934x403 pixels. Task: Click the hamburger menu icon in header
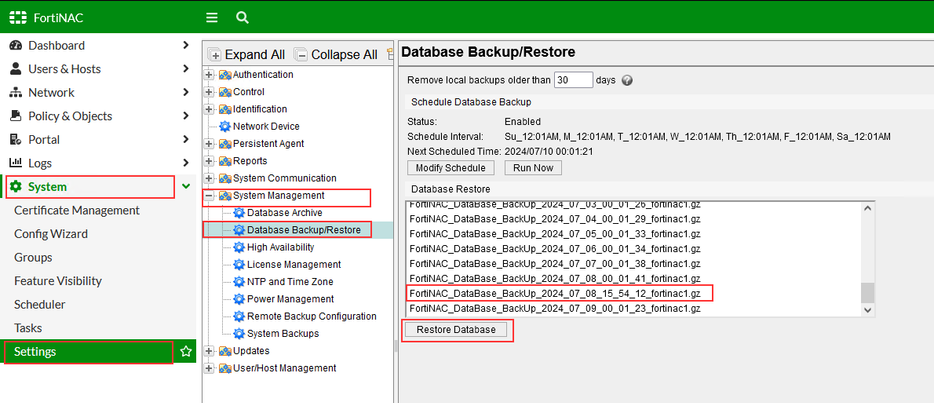[x=211, y=17]
